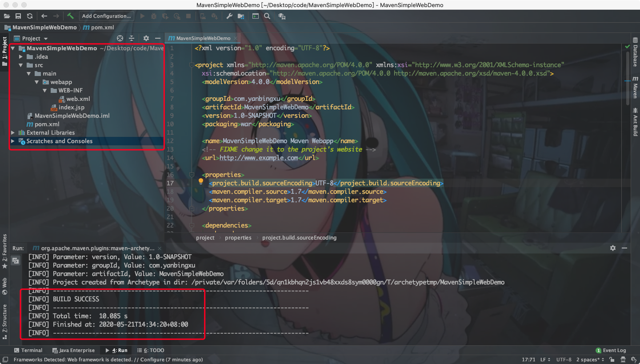Open Settings via the wrench icon
Image resolution: width=640 pixels, height=364 pixels.
click(229, 16)
